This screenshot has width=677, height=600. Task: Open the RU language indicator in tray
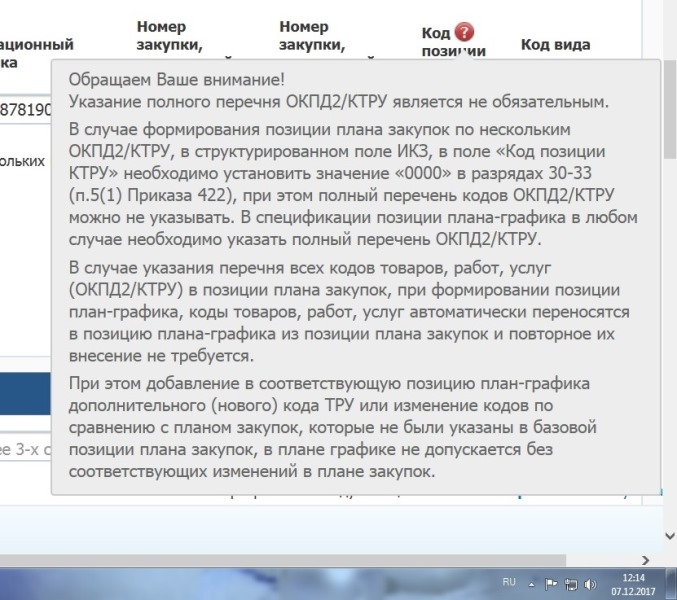508,582
